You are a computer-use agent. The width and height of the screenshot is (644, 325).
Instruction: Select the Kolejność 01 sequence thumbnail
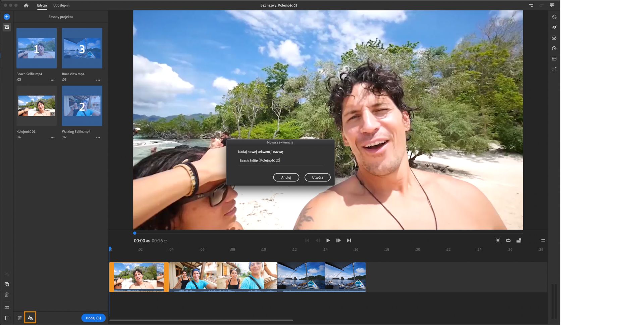[x=37, y=106]
